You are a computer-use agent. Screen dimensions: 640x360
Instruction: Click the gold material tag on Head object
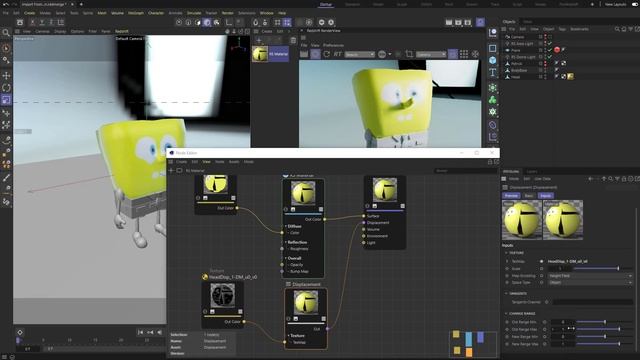tap(570, 76)
